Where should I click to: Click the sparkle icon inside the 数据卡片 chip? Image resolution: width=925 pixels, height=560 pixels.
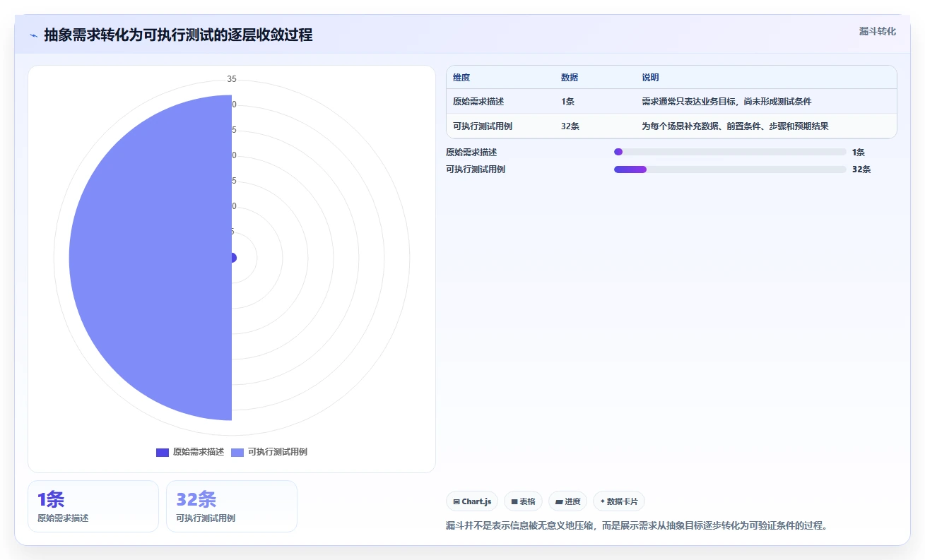click(x=603, y=501)
